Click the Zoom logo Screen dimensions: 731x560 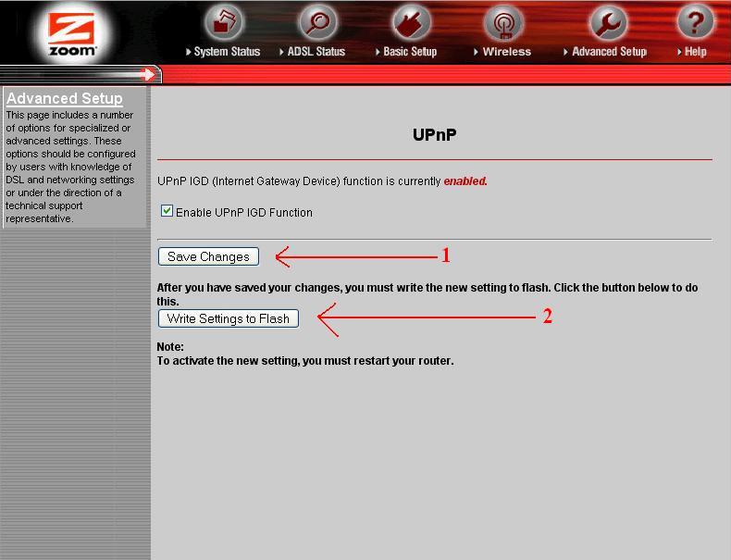point(72,33)
